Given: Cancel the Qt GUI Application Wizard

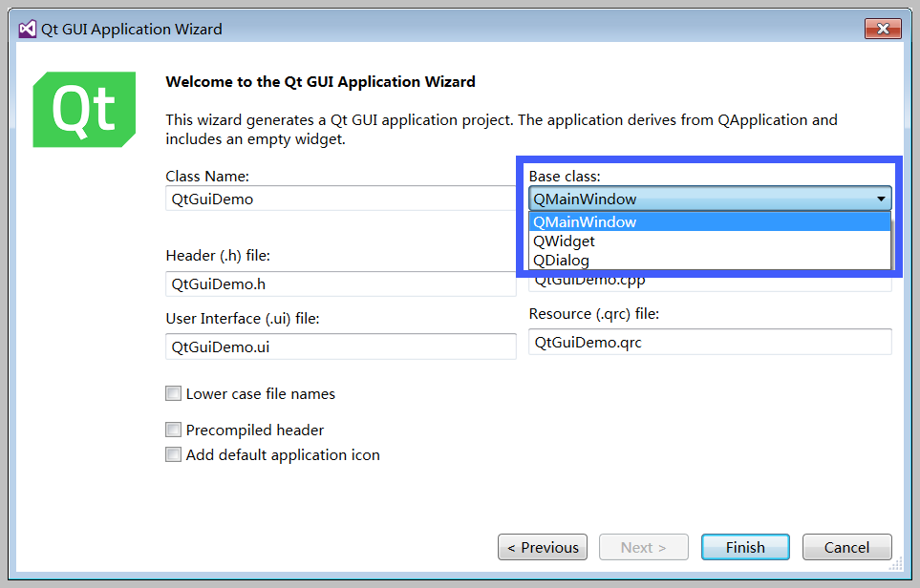Looking at the screenshot, I should pyautogui.click(x=846, y=547).
